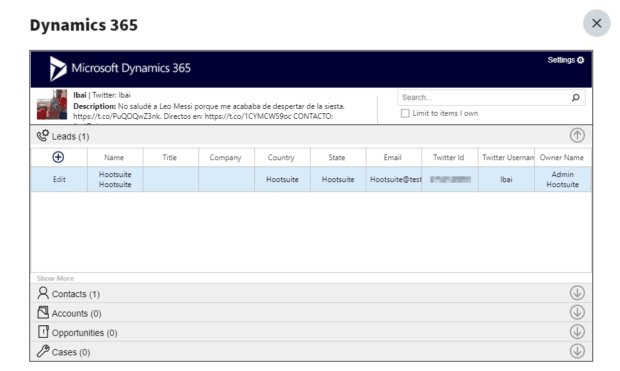This screenshot has height=371, width=620.
Task: Click the Title column header
Action: pyautogui.click(x=170, y=157)
